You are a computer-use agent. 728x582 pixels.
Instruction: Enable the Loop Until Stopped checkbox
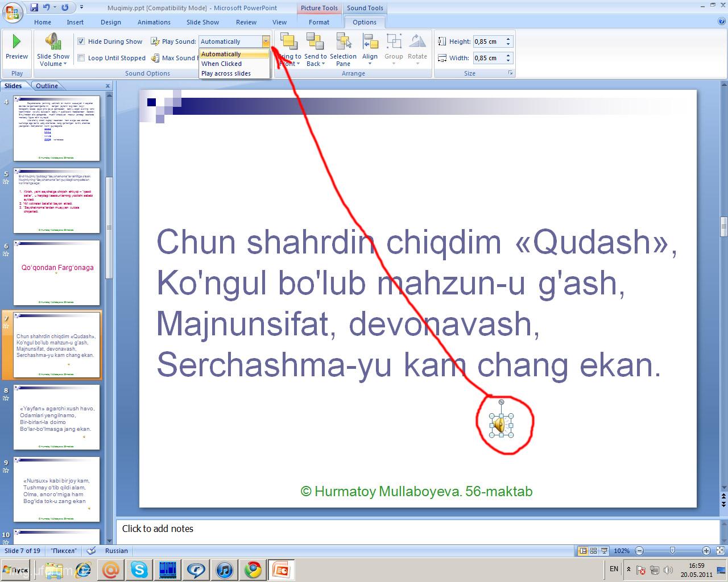(x=81, y=58)
